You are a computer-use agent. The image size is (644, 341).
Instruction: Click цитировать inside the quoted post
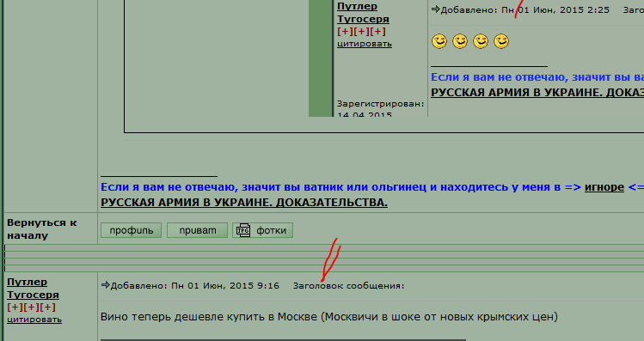coord(365,44)
